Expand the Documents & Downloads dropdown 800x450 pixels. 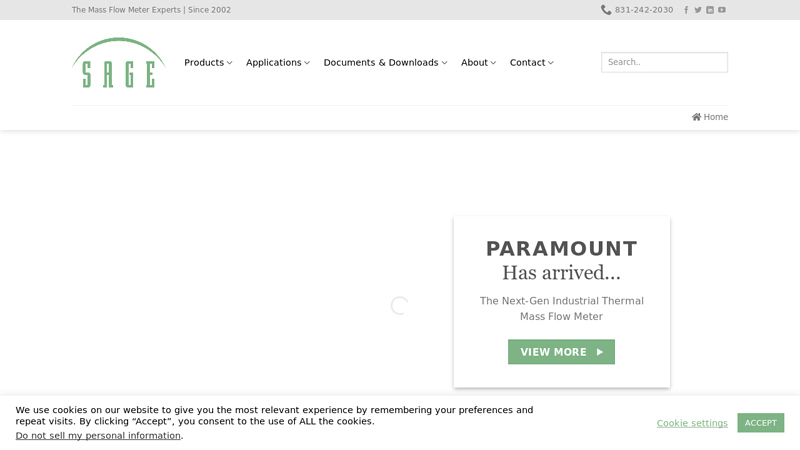tap(385, 62)
